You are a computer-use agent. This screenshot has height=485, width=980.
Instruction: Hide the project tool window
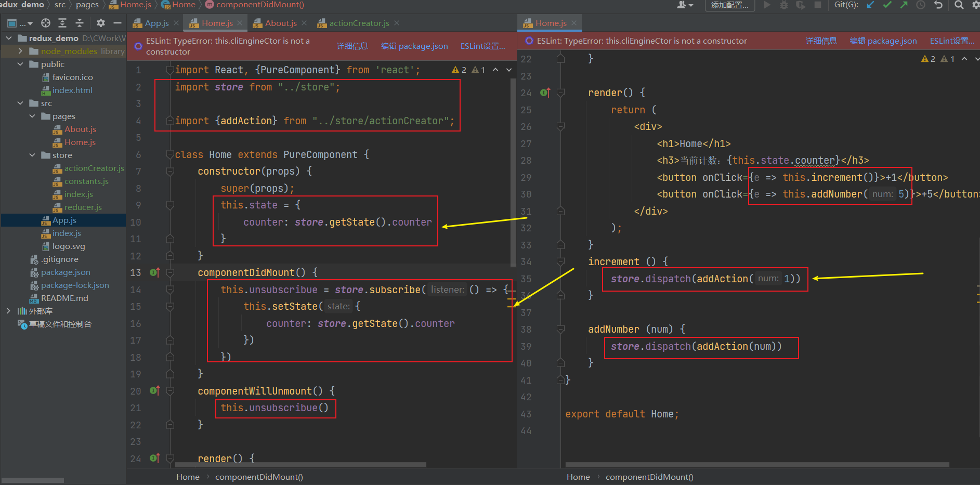(117, 23)
